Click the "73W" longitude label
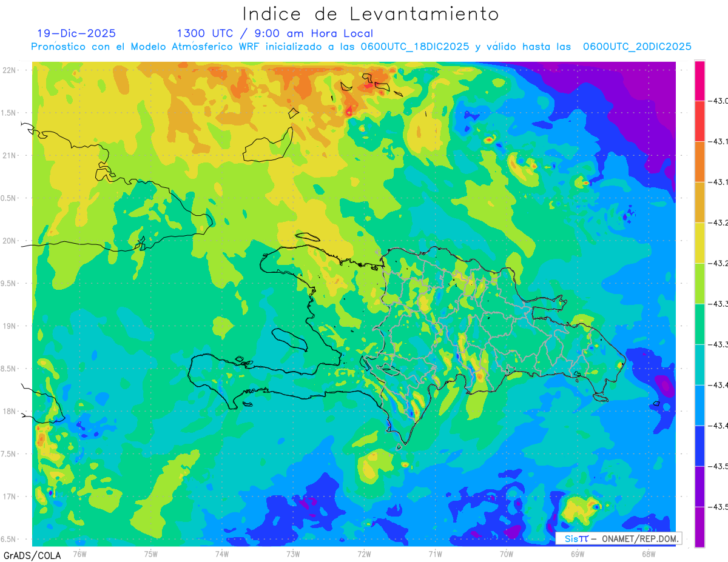 (293, 554)
